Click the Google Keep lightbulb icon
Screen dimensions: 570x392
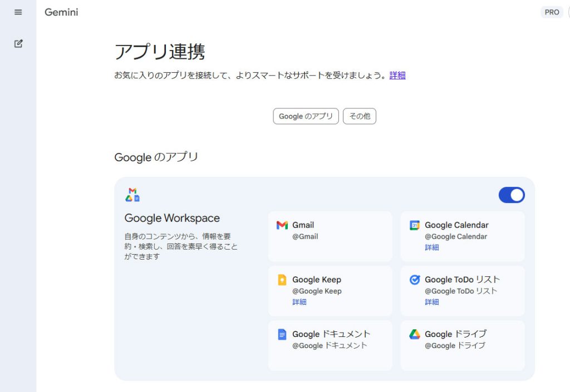tap(282, 280)
